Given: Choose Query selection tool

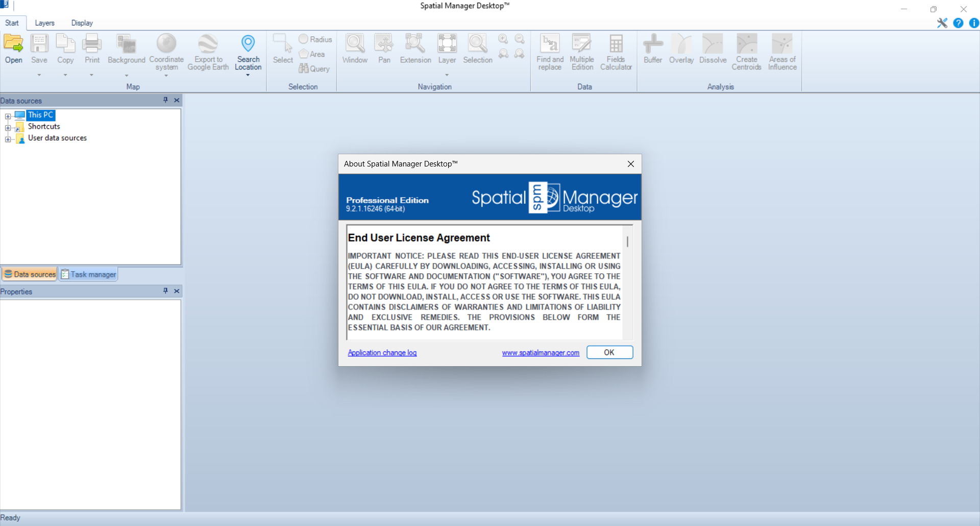Looking at the screenshot, I should [x=314, y=68].
